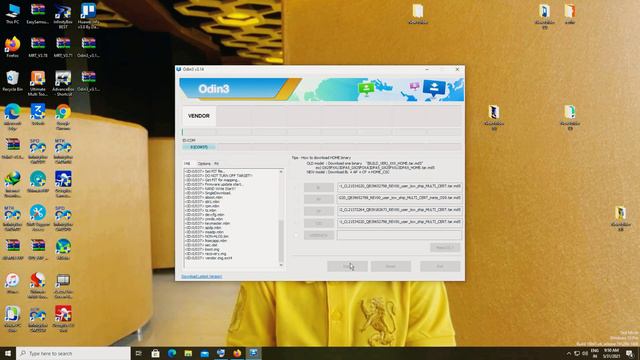Open the Download Latest Version link

(202, 276)
